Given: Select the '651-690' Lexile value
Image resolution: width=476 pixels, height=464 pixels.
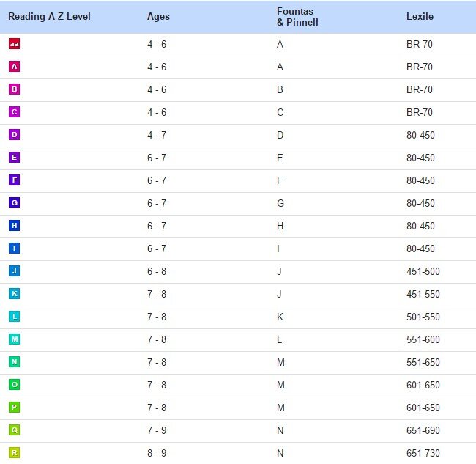Looking at the screenshot, I should [423, 430].
